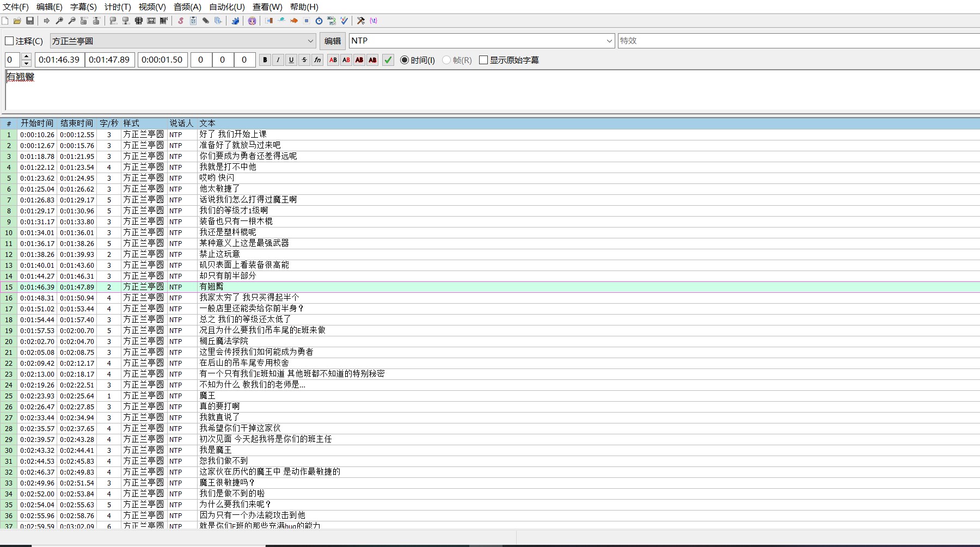Viewport: 980px width, 547px height.
Task: Open the ASSDraw girl face icon
Action: [252, 21]
